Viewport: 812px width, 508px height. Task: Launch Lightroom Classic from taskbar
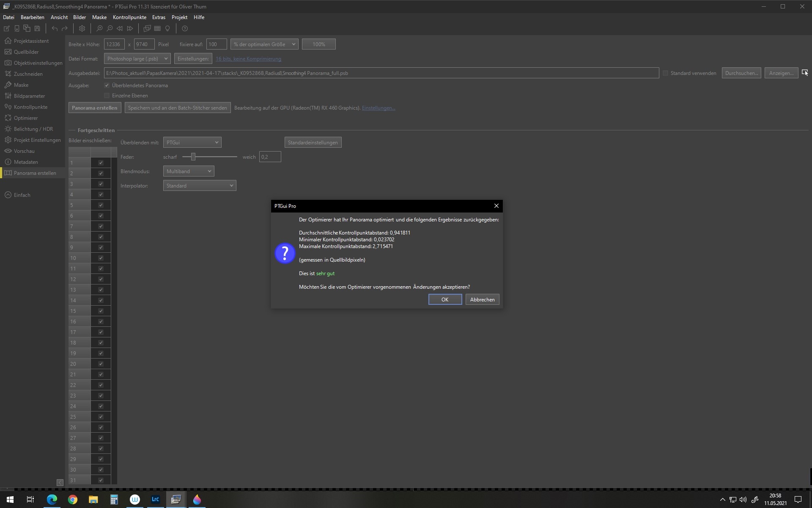pyautogui.click(x=155, y=500)
